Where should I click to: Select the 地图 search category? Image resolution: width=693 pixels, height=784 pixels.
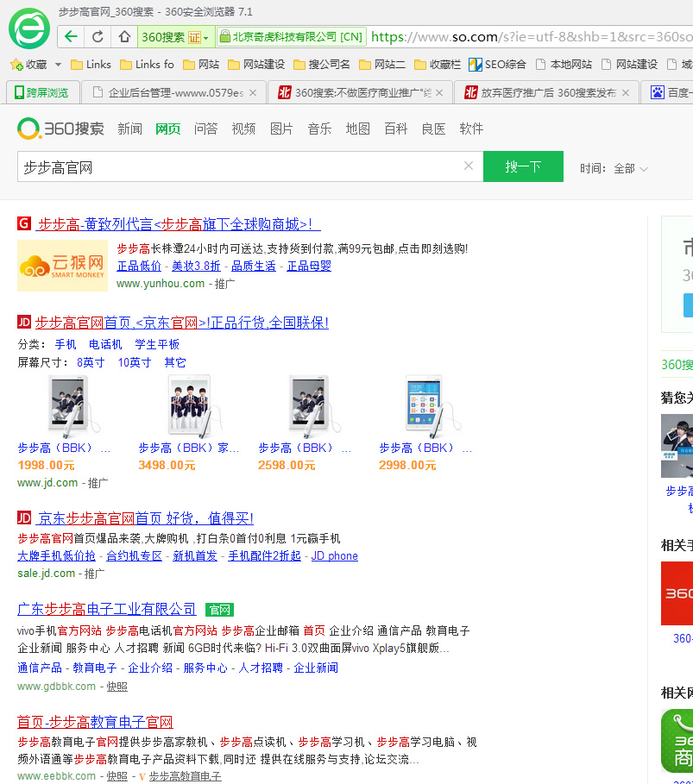358,129
